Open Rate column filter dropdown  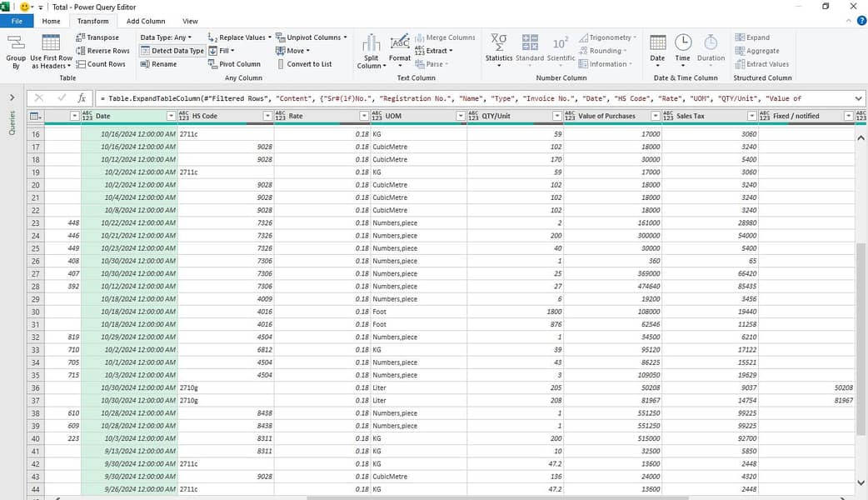pyautogui.click(x=364, y=116)
